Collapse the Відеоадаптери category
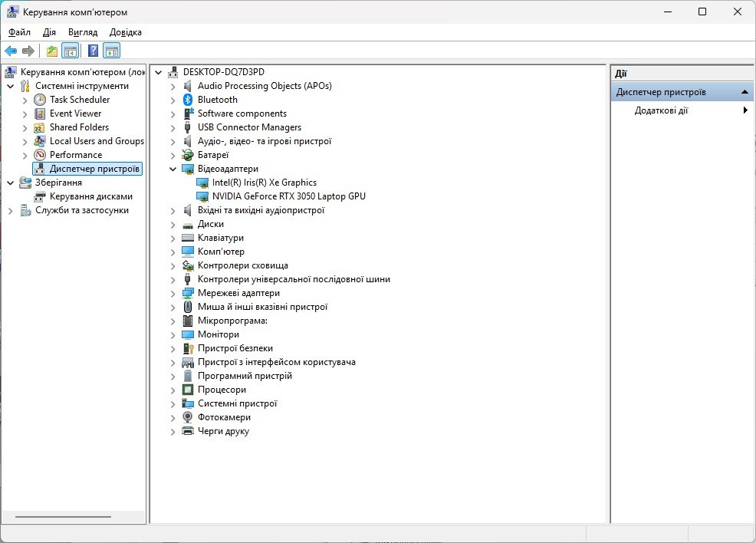756x543 pixels. [x=173, y=169]
